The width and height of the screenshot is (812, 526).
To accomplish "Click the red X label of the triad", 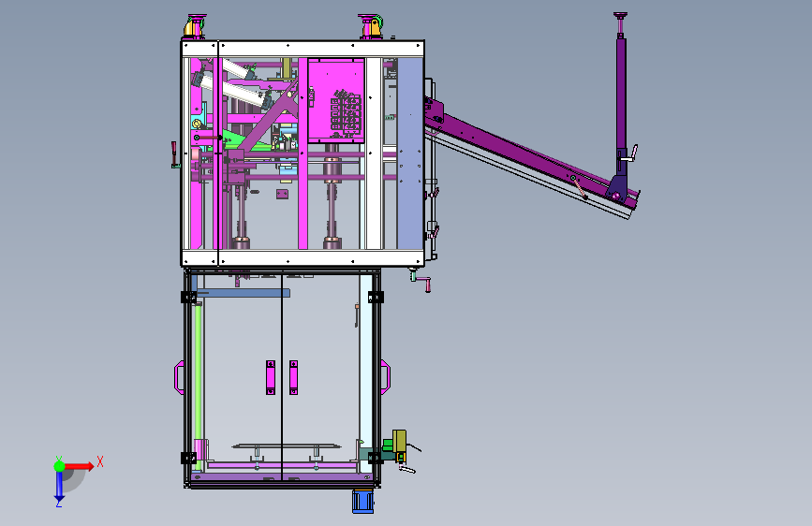I will coord(100,461).
